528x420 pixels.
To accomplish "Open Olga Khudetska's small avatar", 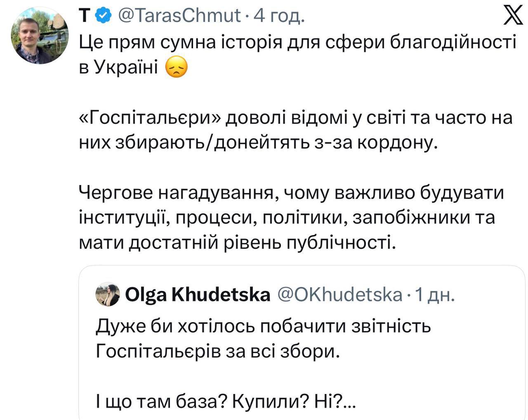I will coord(108,294).
